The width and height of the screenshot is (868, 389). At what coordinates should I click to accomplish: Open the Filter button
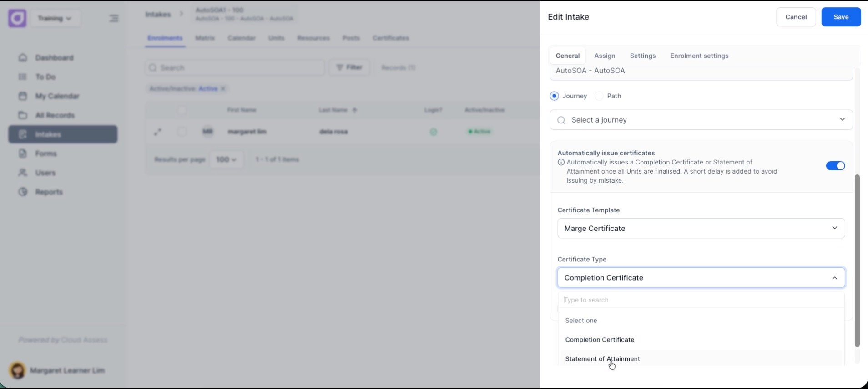(349, 67)
